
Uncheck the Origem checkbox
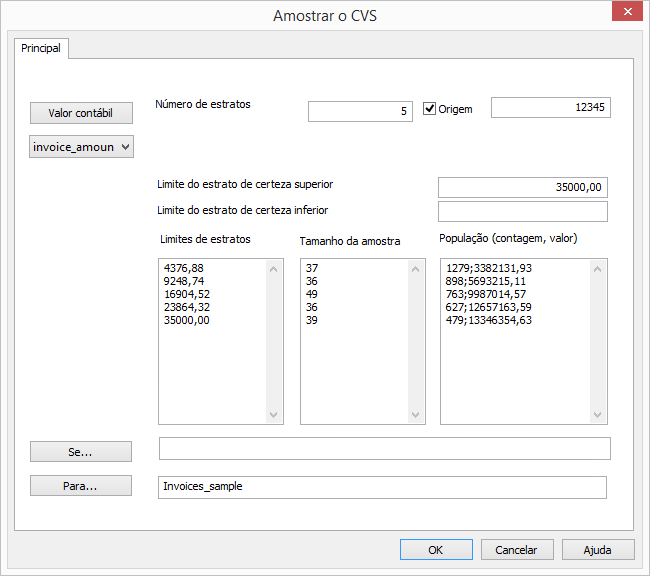[431, 109]
